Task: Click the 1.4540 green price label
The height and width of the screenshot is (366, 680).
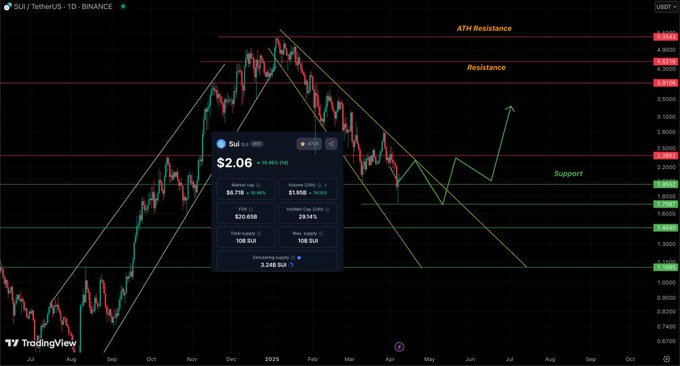Action: (666, 228)
